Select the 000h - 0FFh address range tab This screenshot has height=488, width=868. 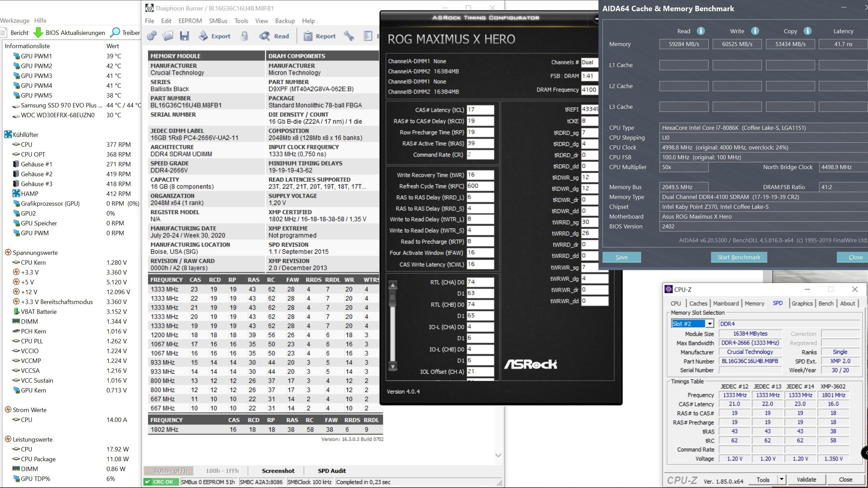click(x=169, y=471)
